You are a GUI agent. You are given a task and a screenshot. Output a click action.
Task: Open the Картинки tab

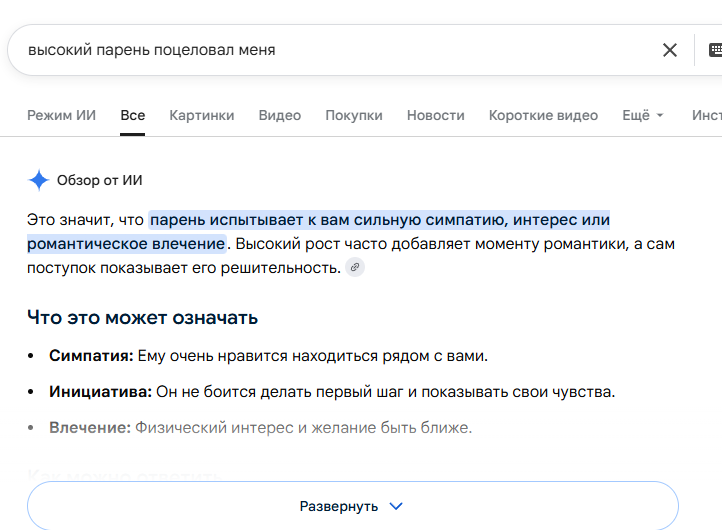click(x=202, y=115)
